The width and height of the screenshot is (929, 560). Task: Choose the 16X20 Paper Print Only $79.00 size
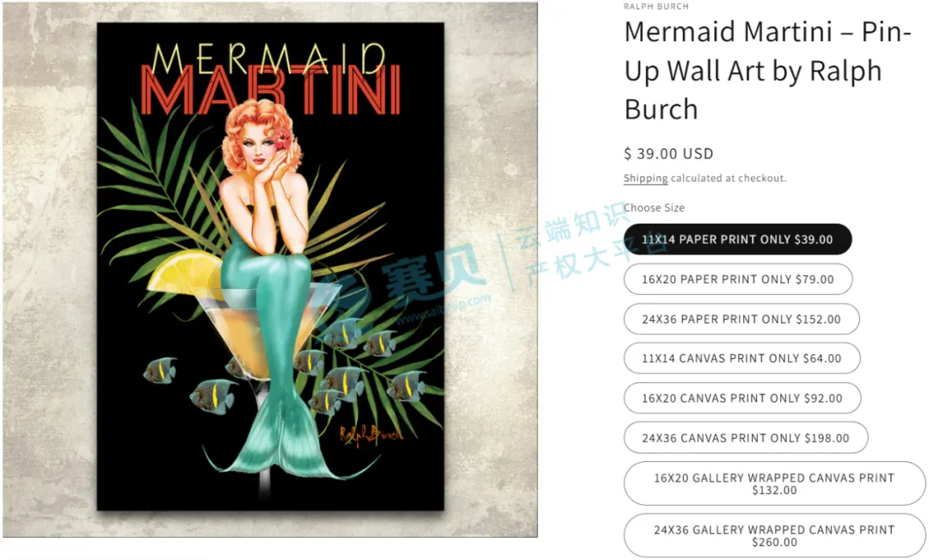click(x=738, y=279)
